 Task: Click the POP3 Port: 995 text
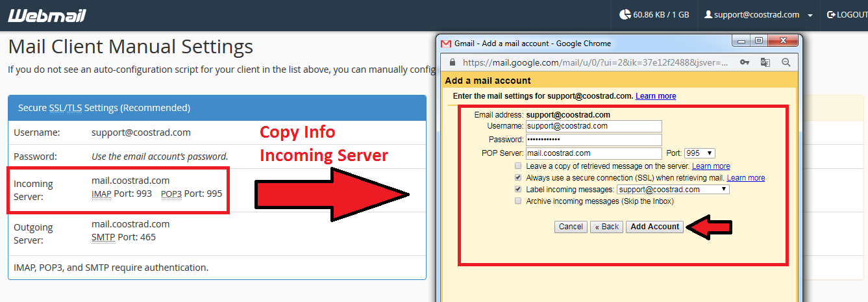click(x=192, y=194)
